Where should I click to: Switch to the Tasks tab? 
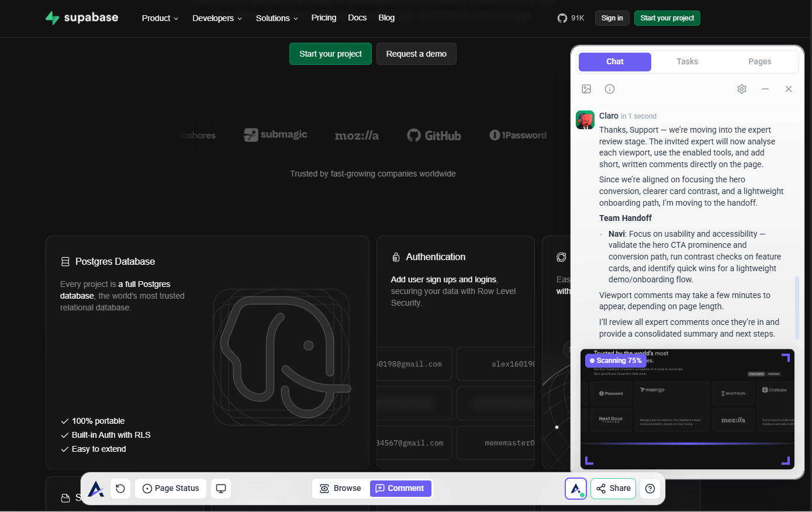pyautogui.click(x=687, y=61)
